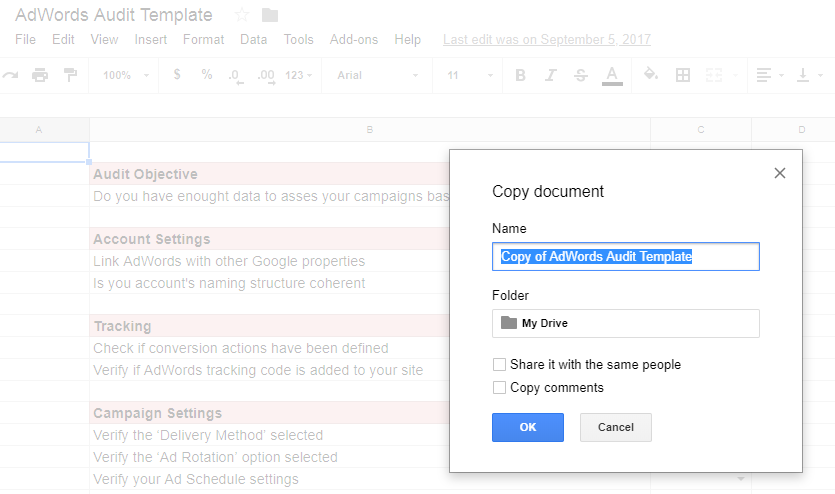The width and height of the screenshot is (835, 494).
Task: Enable Share it with the same people
Action: coord(499,365)
